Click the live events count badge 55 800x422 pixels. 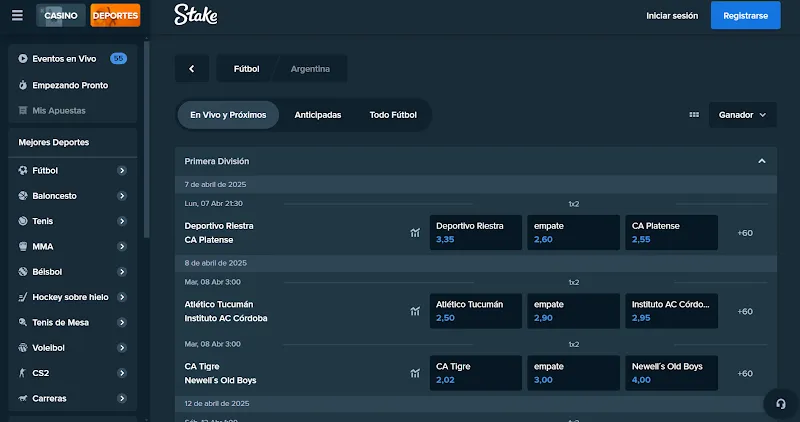pos(118,59)
